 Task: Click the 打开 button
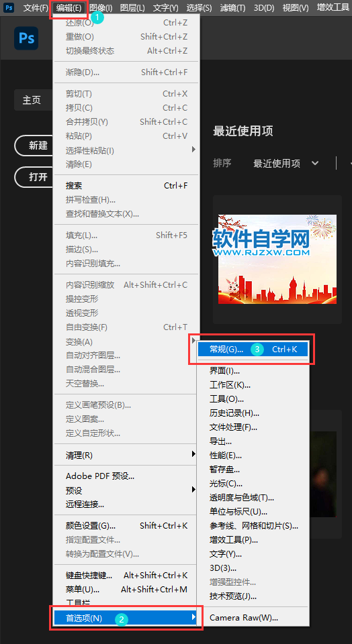click(x=34, y=177)
